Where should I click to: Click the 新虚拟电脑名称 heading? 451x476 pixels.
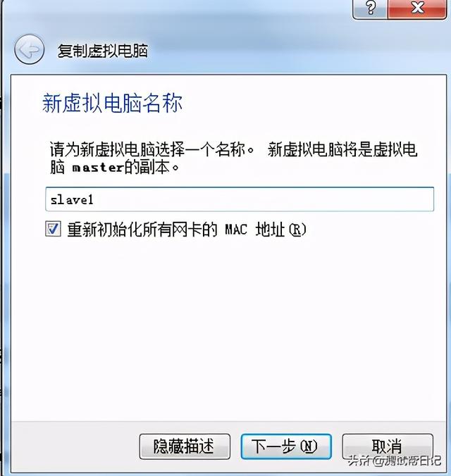[x=112, y=104]
